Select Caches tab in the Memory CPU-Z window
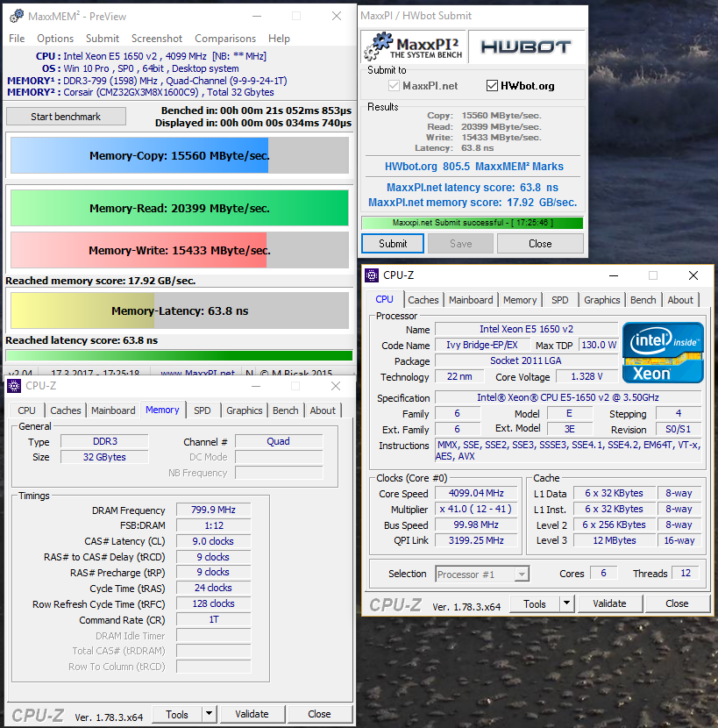The height and width of the screenshot is (728, 718). pos(66,410)
